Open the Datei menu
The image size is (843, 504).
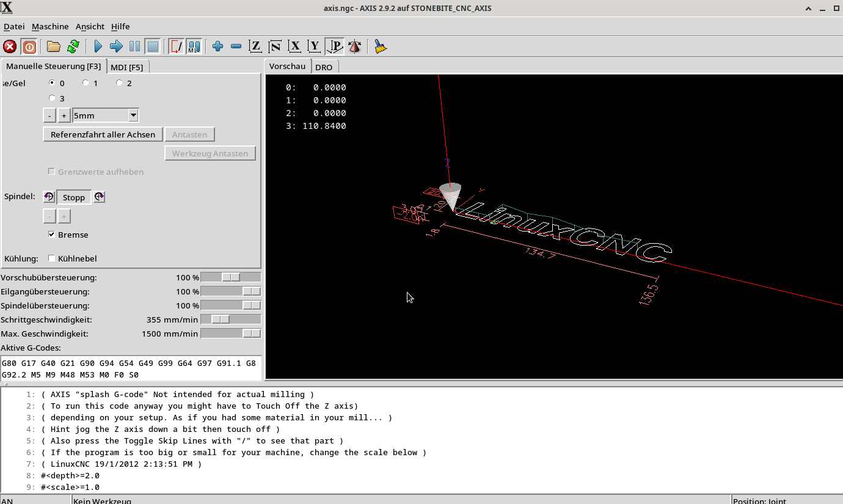click(x=14, y=26)
